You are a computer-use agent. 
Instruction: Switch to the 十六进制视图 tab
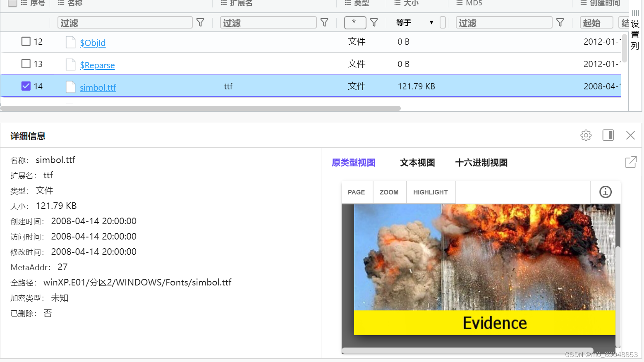481,163
